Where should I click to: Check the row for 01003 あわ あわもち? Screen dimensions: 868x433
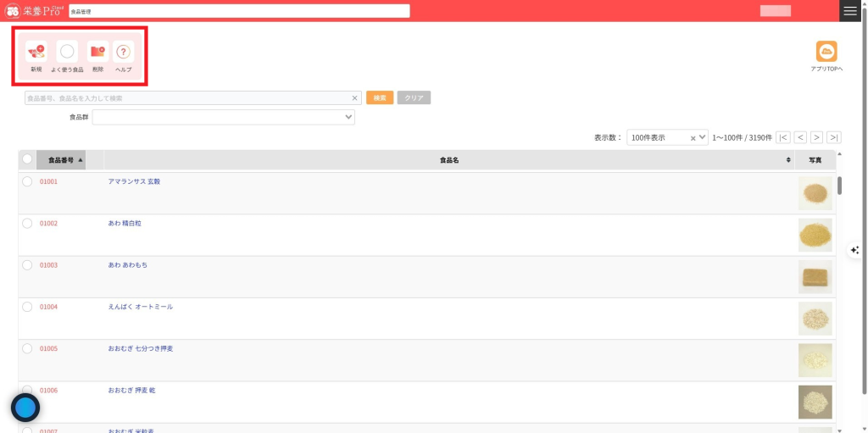pyautogui.click(x=27, y=265)
